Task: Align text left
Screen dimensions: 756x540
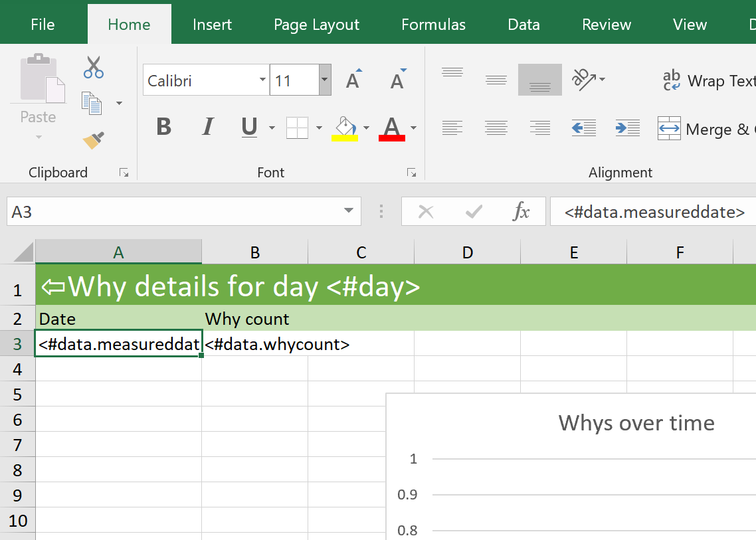Action: [452, 128]
